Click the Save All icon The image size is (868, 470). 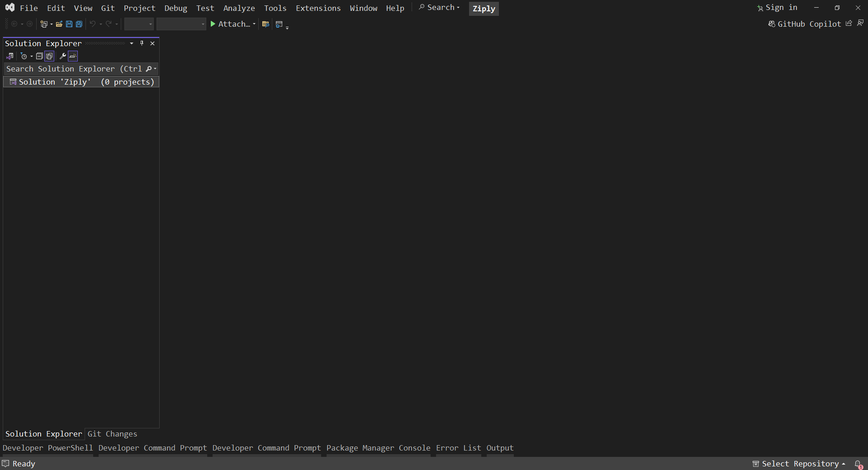point(79,24)
